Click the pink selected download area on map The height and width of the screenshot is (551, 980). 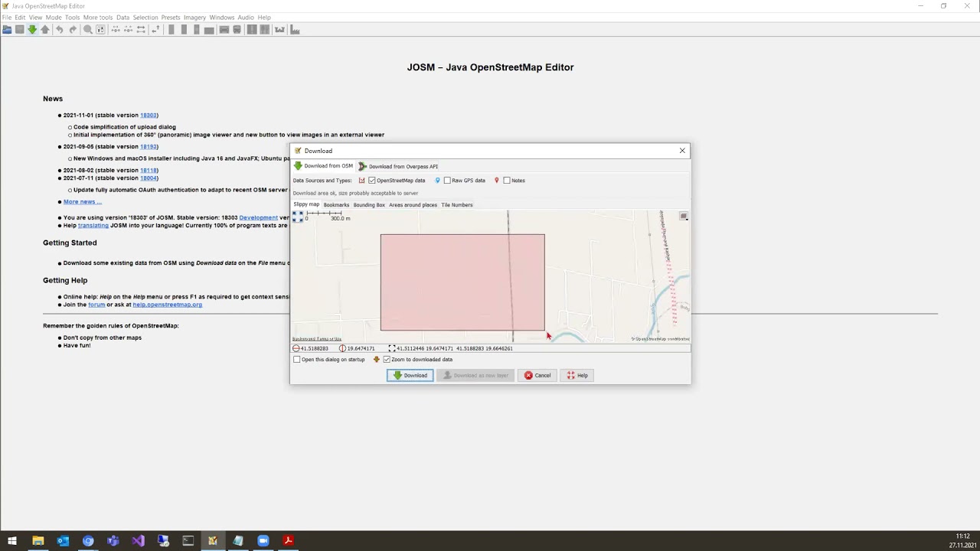(x=462, y=282)
